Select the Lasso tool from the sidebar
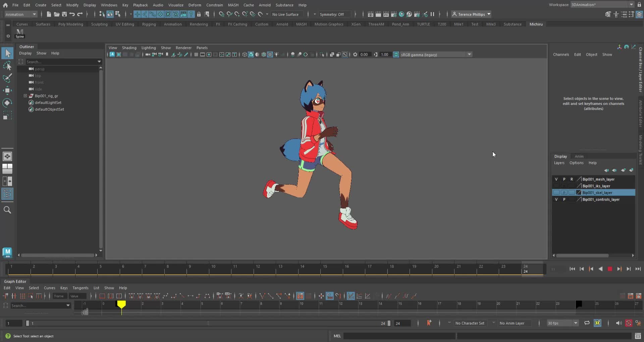The height and width of the screenshot is (342, 644). click(7, 66)
